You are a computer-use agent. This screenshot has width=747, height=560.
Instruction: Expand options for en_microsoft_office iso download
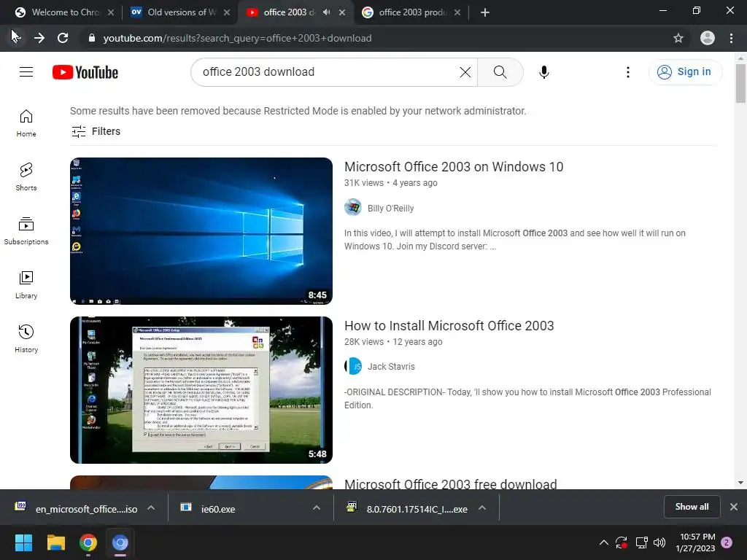(x=151, y=508)
